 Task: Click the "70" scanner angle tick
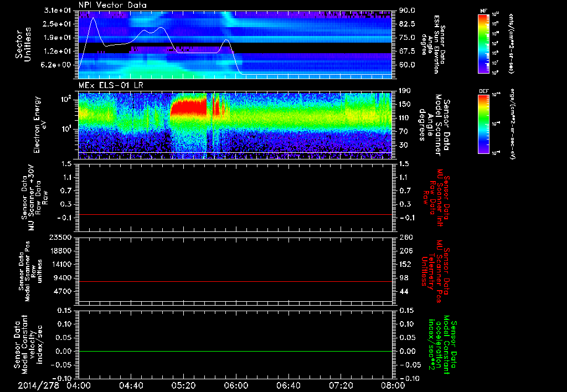tap(404, 132)
